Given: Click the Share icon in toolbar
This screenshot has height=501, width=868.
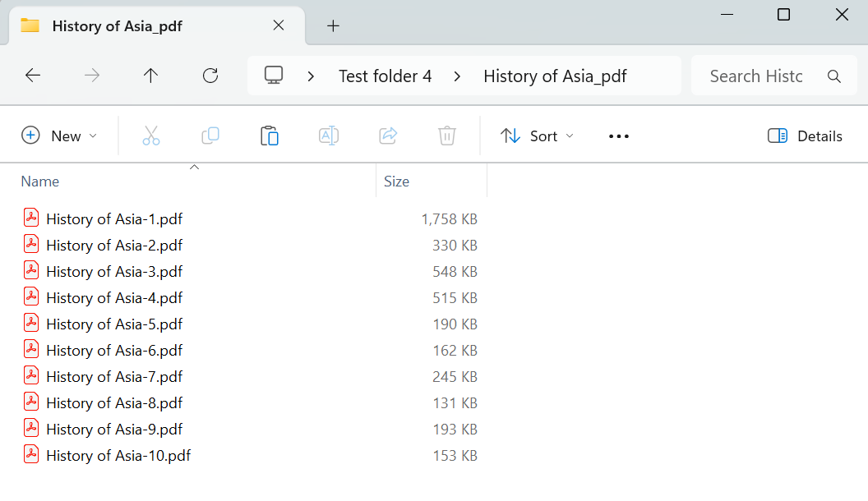Looking at the screenshot, I should (388, 136).
